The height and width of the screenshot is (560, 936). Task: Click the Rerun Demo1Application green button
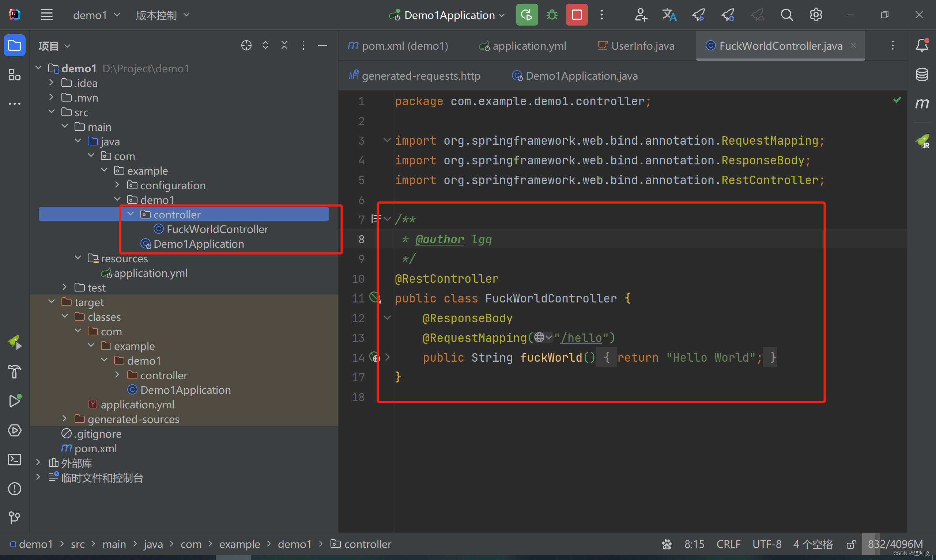pyautogui.click(x=527, y=15)
